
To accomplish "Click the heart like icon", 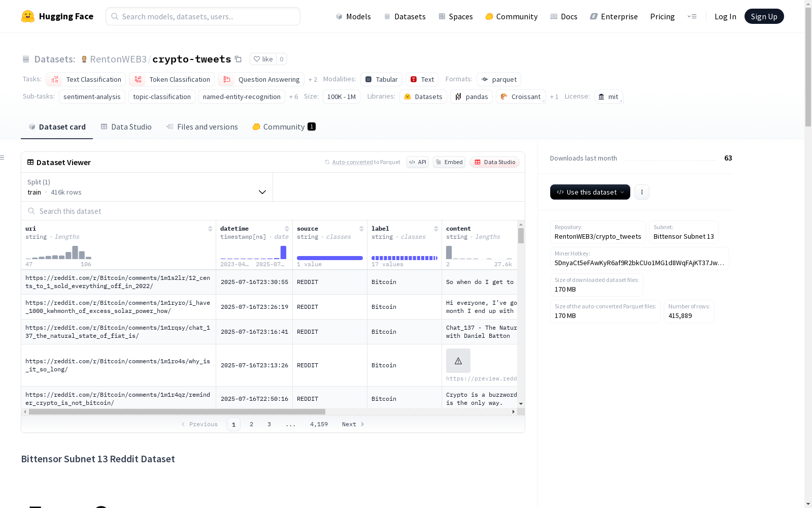I will pos(257,59).
